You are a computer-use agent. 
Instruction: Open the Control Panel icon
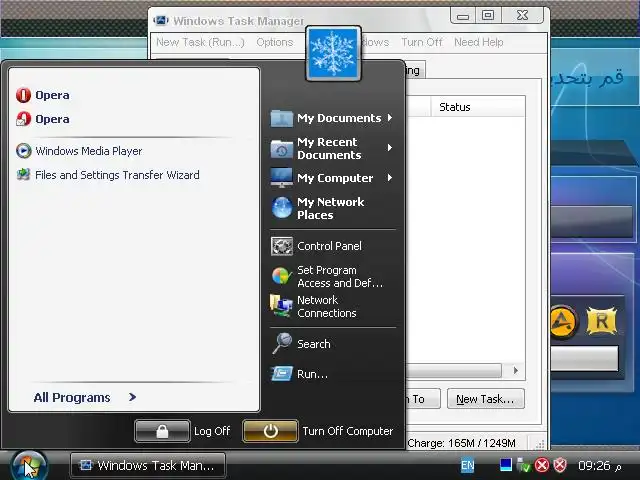click(x=282, y=246)
